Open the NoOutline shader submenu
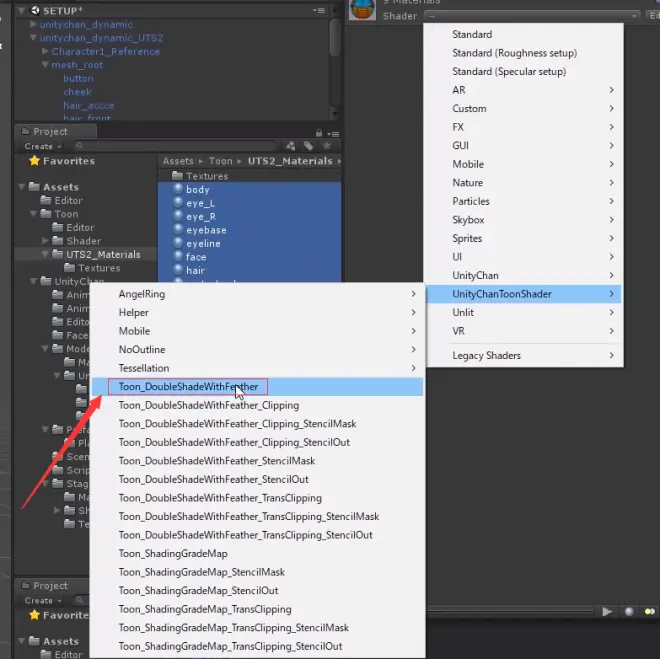The image size is (660, 659). pyautogui.click(x=257, y=350)
